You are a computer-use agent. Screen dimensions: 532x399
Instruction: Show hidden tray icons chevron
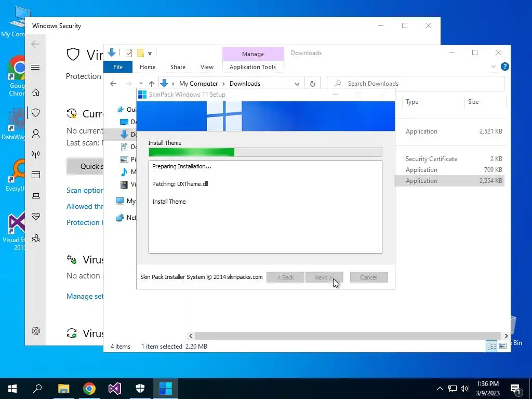click(440, 389)
